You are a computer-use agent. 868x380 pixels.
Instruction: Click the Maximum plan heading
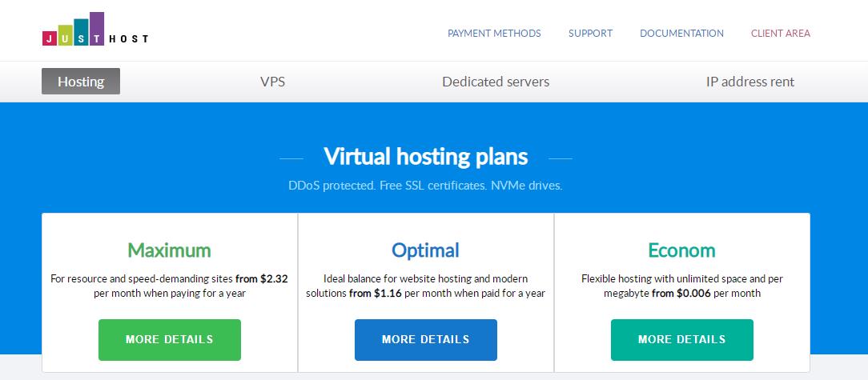[x=170, y=250]
